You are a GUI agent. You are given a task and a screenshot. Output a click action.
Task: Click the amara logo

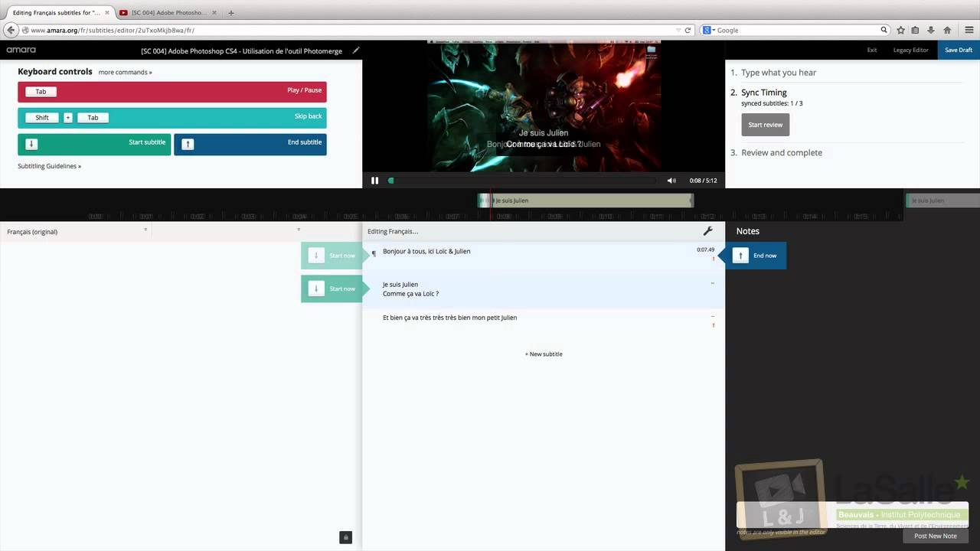[21, 50]
